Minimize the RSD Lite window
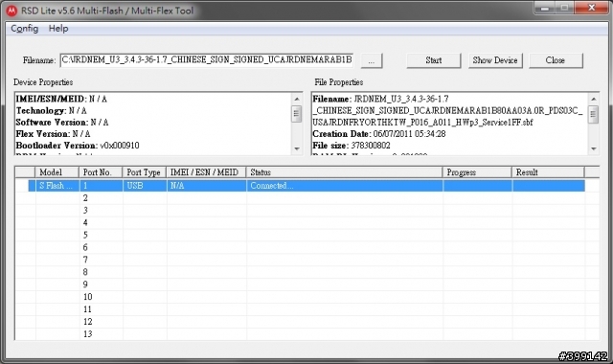This screenshot has height=364, width=613. (x=545, y=8)
